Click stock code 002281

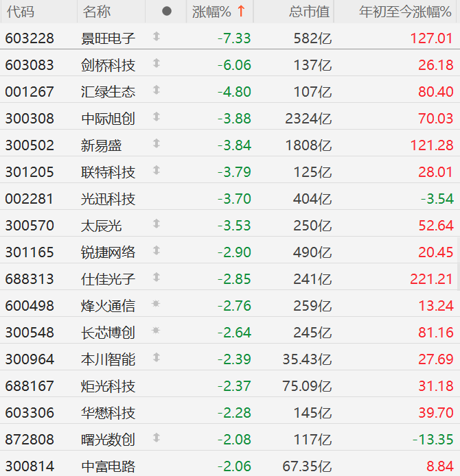(30, 199)
